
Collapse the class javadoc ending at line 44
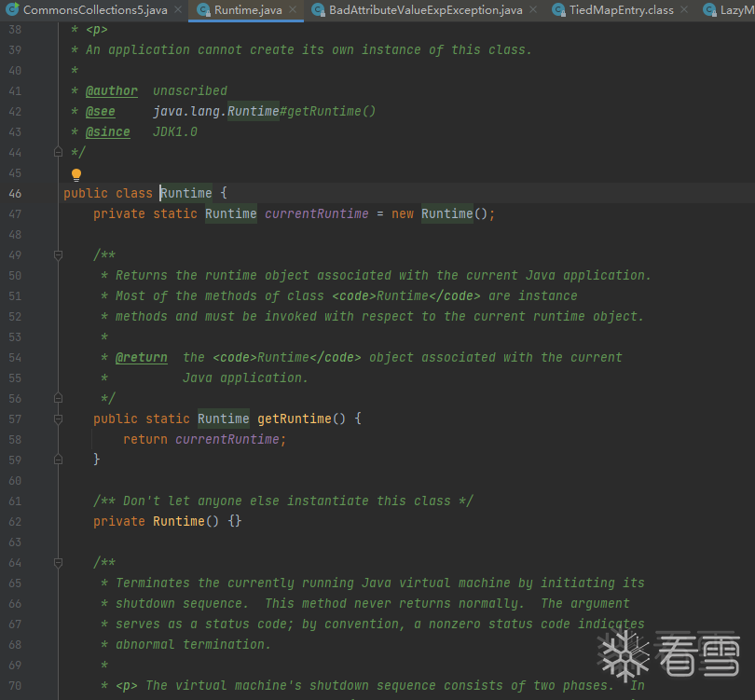point(59,152)
